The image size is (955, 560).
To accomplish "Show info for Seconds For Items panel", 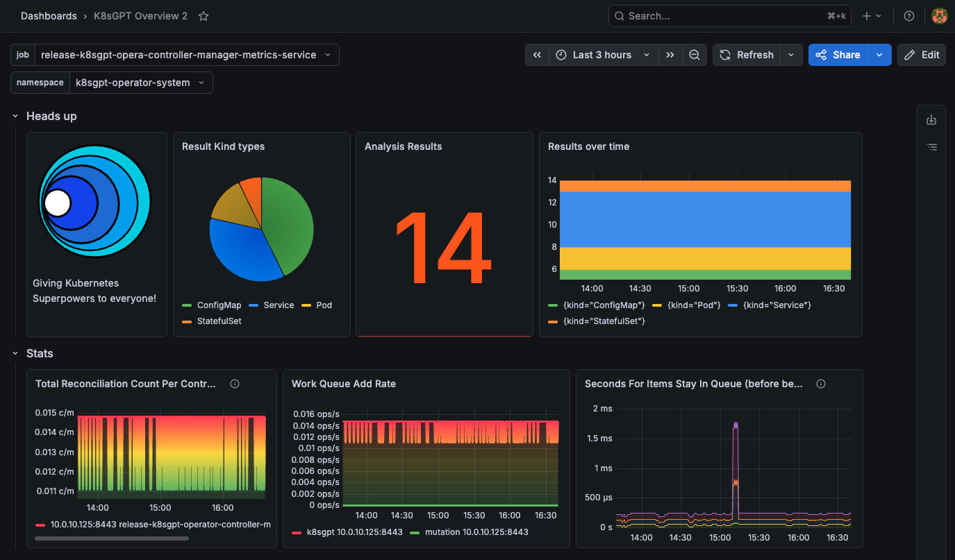I will coord(821,384).
